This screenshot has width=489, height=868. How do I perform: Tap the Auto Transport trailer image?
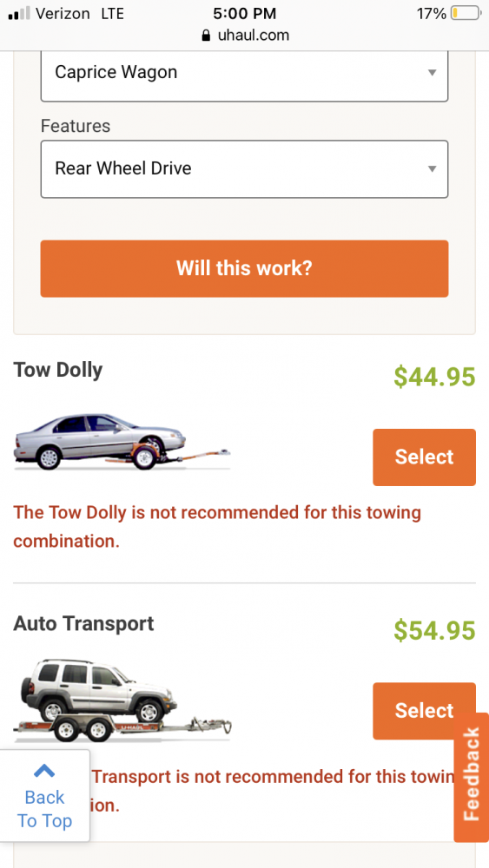(122, 700)
